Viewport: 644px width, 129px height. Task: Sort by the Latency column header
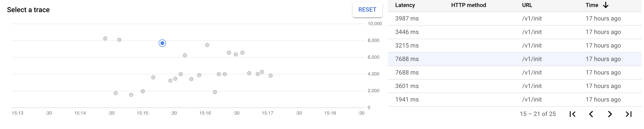click(405, 5)
